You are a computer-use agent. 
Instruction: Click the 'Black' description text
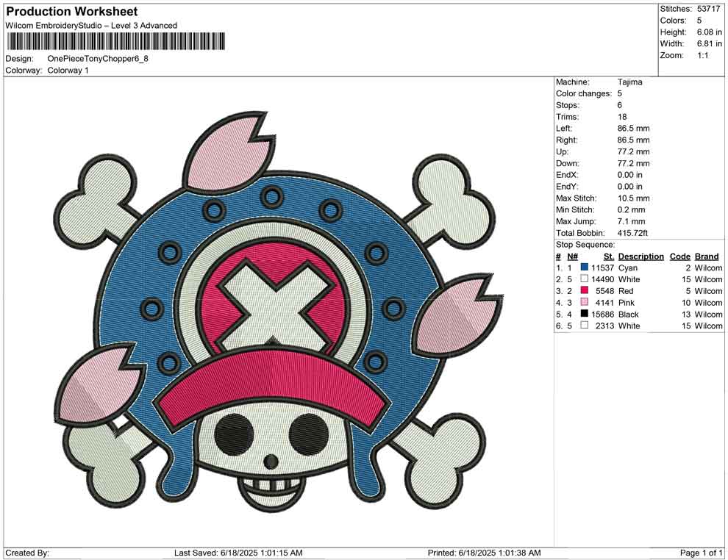click(x=629, y=314)
